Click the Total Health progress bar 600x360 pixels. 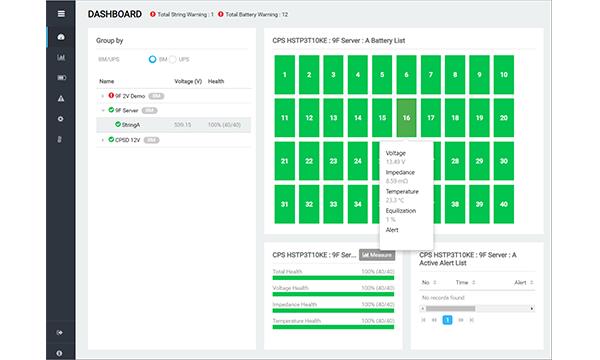point(333,278)
